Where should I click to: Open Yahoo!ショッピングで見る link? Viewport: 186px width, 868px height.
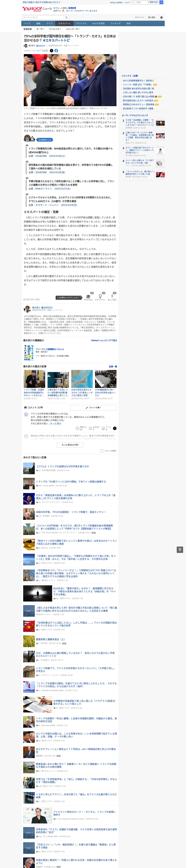104,340
